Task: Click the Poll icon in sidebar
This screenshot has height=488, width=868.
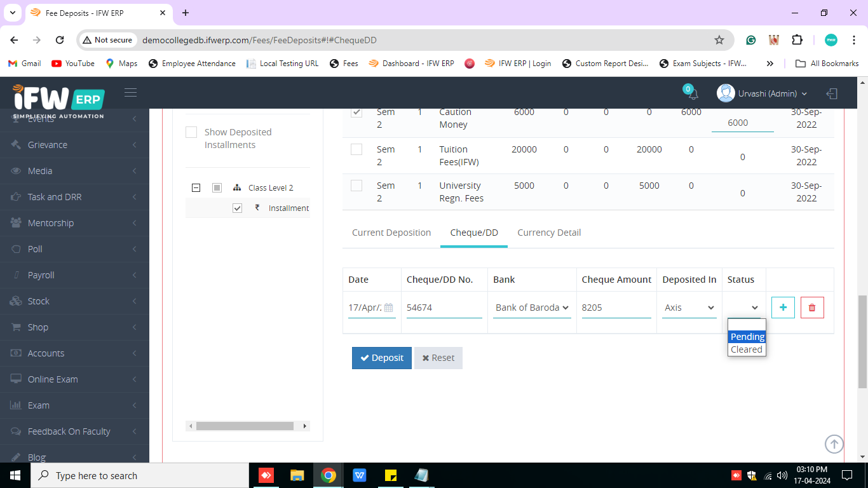Action: [x=17, y=249]
